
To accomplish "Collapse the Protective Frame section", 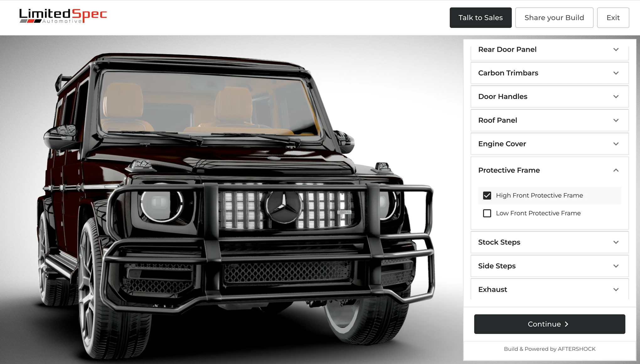I will (550, 170).
